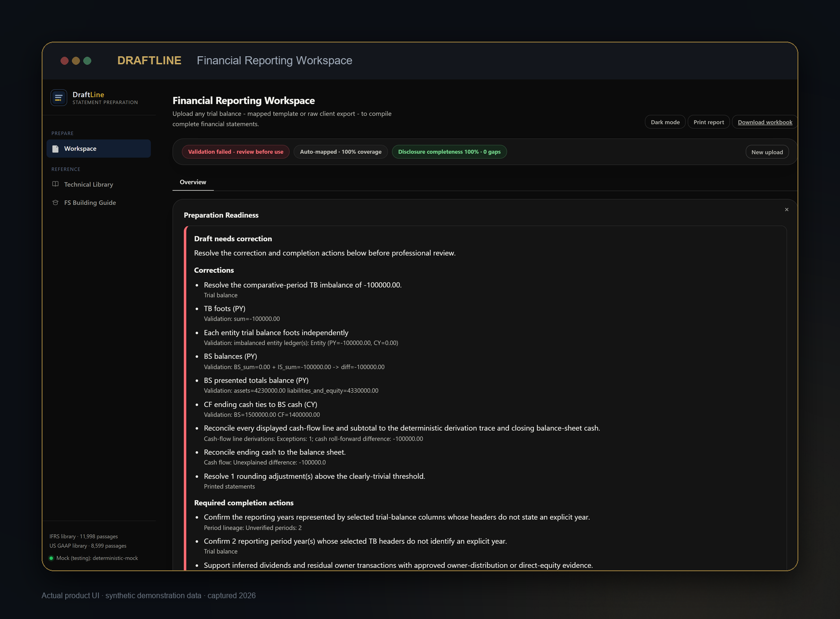The height and width of the screenshot is (619, 840).
Task: Click the 'BS balances (PY)' item
Action: (230, 356)
